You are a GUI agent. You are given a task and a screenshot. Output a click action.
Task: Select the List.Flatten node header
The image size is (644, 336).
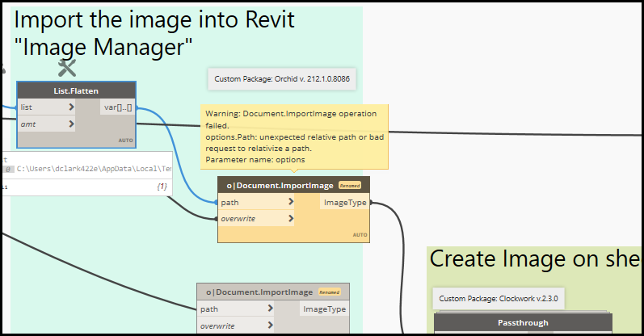(76, 90)
